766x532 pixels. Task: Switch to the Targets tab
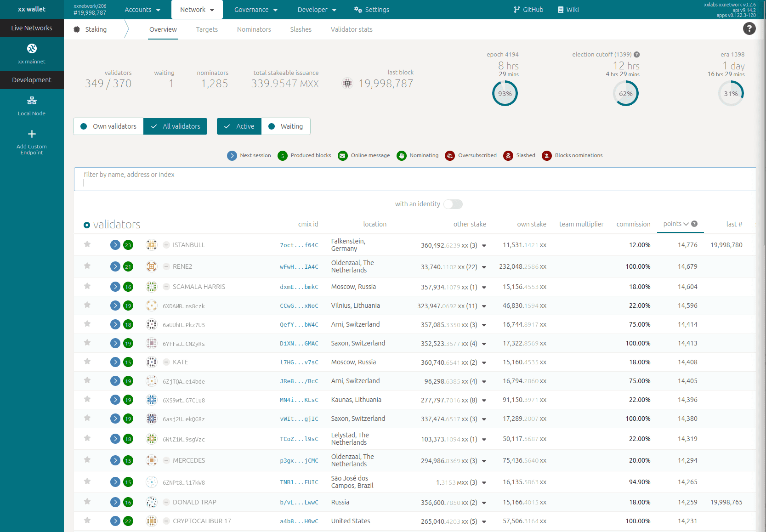(x=207, y=29)
